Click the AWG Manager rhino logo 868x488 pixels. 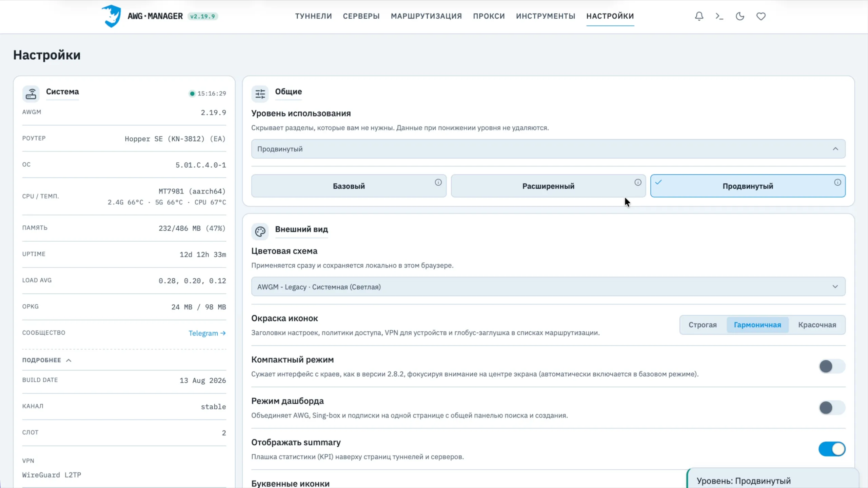tap(111, 16)
